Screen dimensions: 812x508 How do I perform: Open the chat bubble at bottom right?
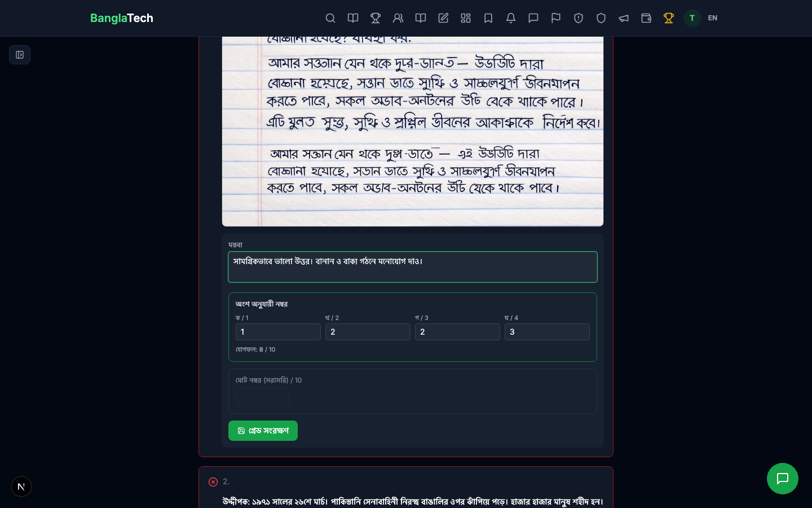(783, 479)
